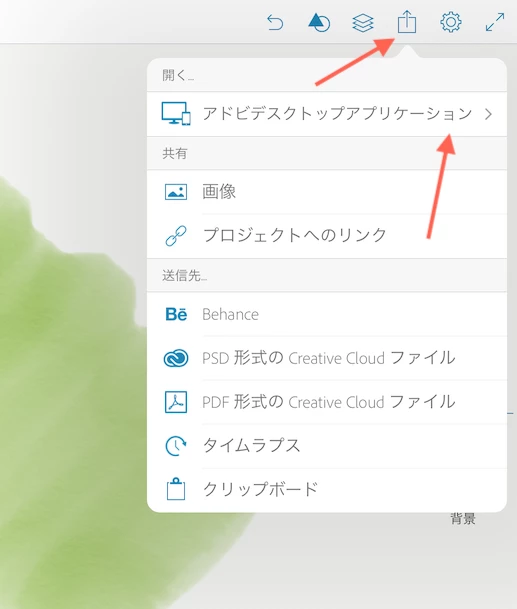The width and height of the screenshot is (517, 609).
Task: Click the 背景 label
Action: point(463,519)
